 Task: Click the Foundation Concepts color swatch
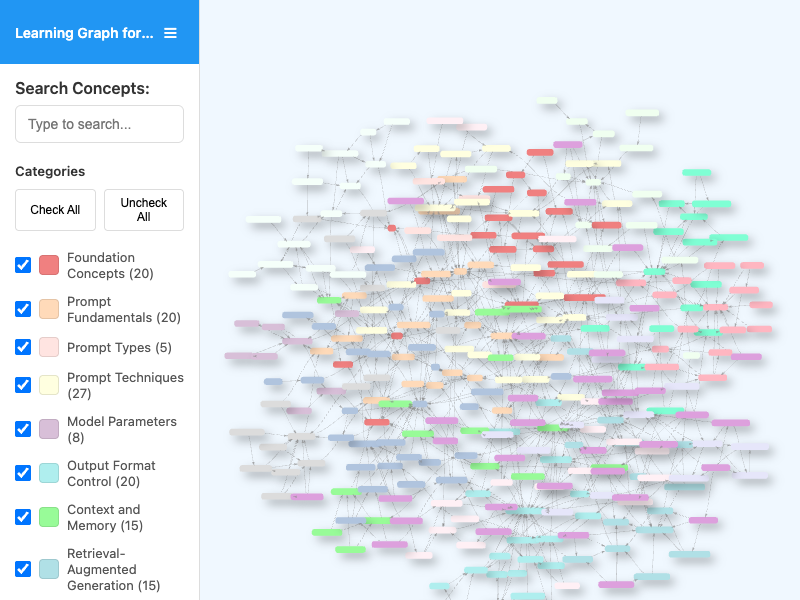point(48,265)
